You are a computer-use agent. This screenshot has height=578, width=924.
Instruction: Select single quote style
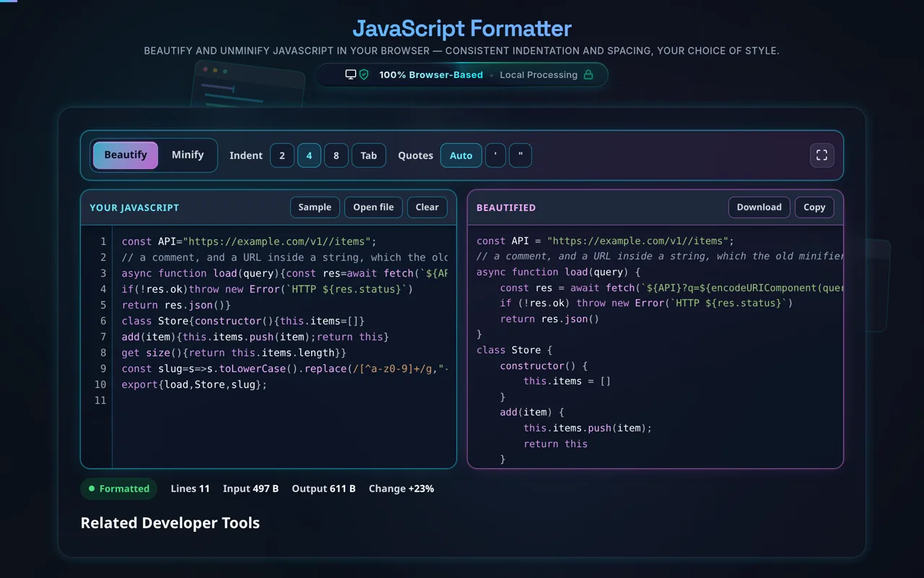495,155
